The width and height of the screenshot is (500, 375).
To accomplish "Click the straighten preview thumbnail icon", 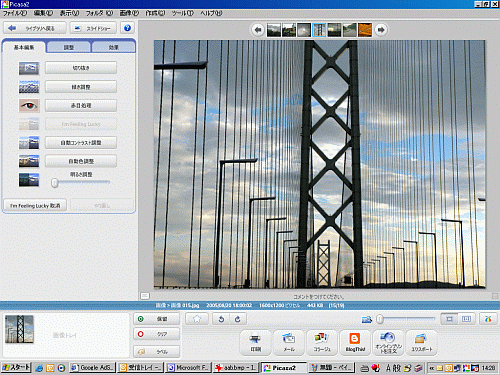I will pyautogui.click(x=29, y=87).
